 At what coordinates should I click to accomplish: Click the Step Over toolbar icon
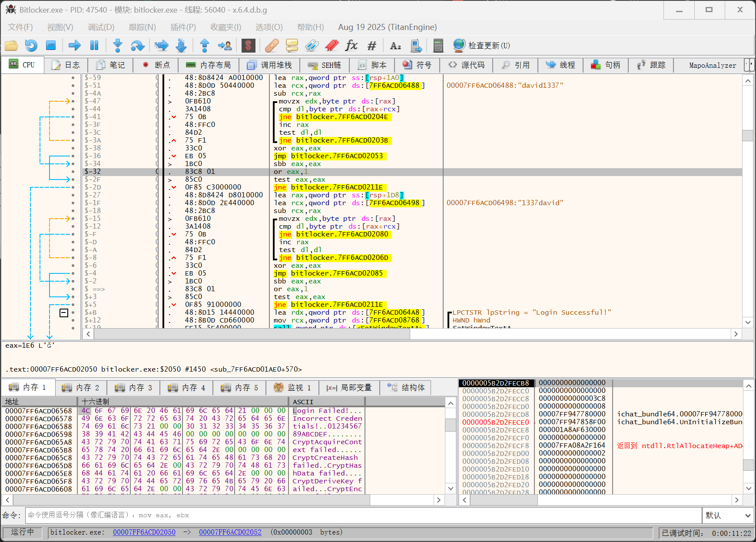(138, 45)
